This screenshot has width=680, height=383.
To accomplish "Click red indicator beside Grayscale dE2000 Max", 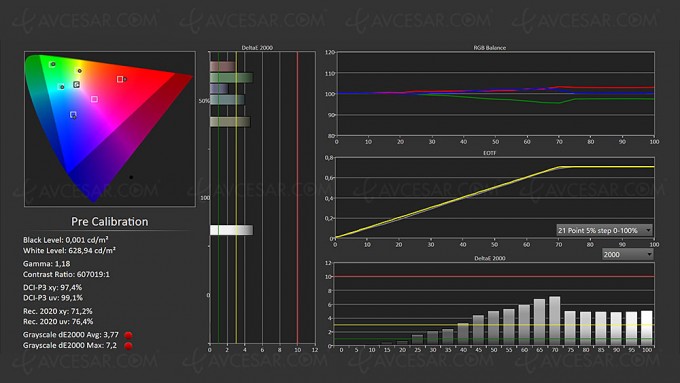I will coord(128,346).
